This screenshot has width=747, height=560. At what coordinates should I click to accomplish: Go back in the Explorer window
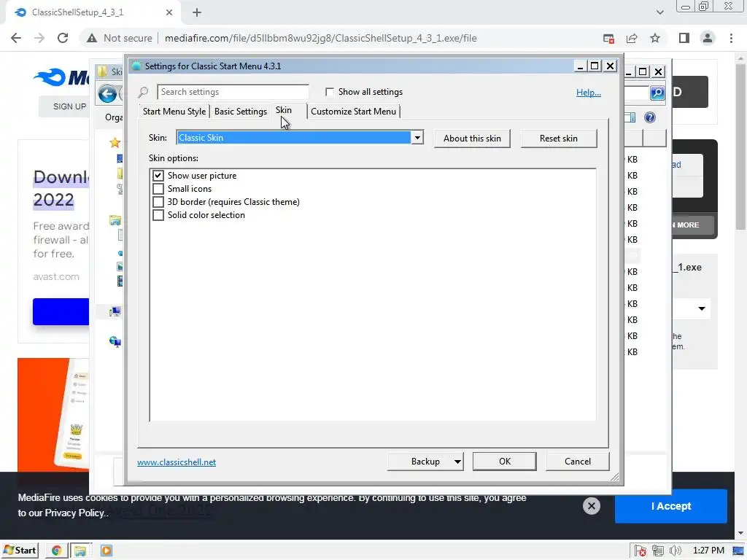(x=108, y=94)
